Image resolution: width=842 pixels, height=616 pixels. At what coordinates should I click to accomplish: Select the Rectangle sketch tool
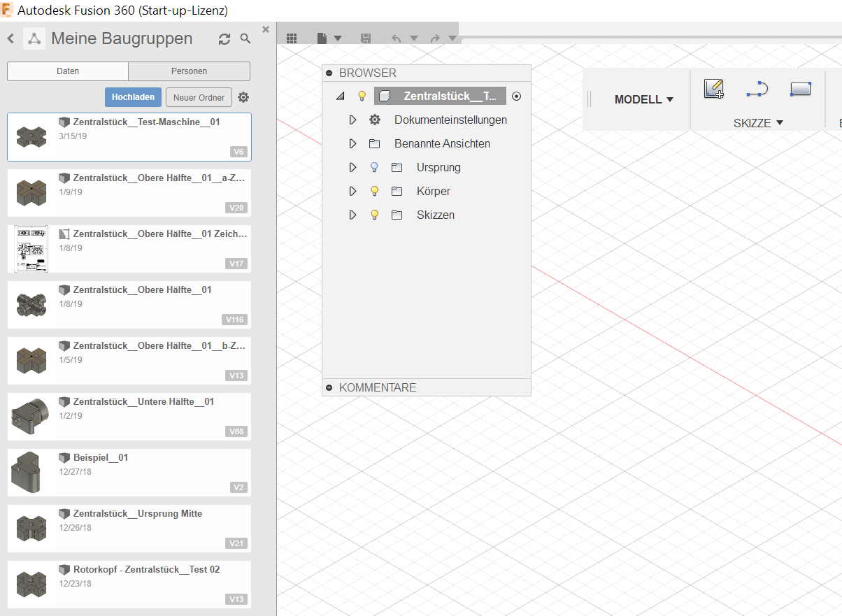point(800,89)
